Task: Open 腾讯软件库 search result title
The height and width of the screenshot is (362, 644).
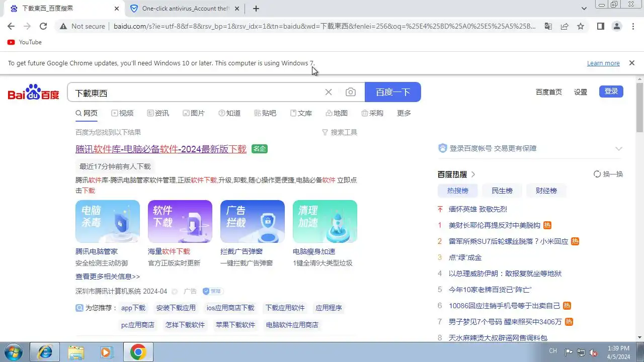Action: point(161,149)
